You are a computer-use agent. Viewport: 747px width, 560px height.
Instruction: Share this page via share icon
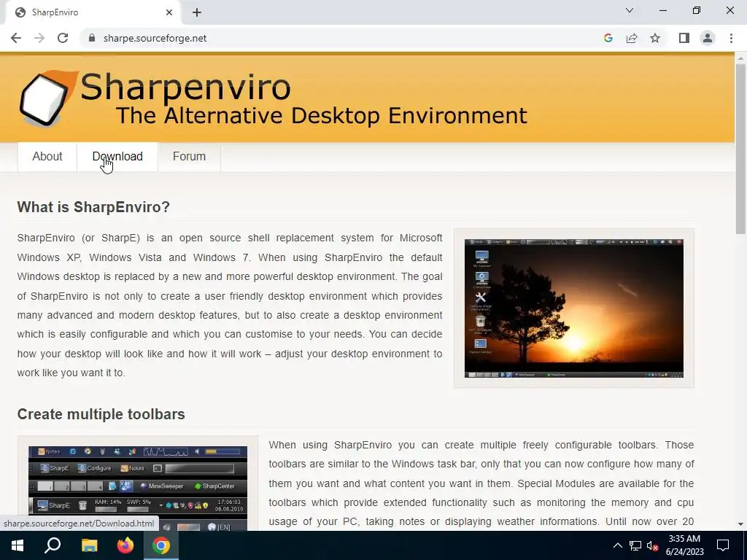(632, 38)
